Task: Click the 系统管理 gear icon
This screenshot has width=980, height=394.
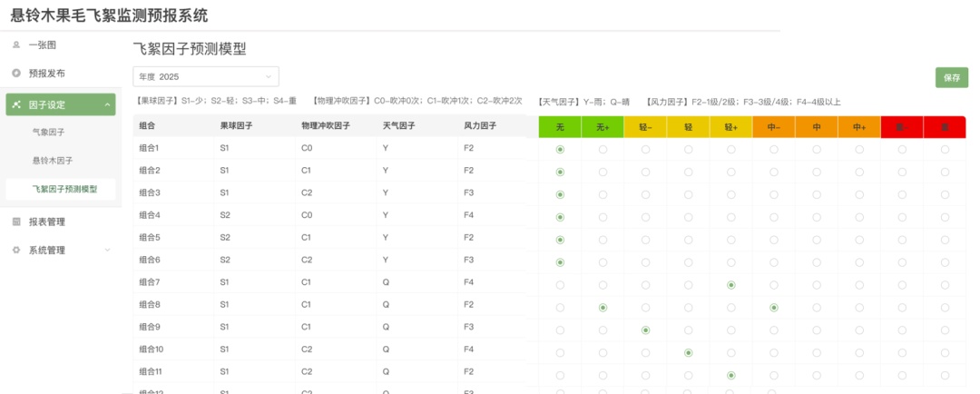Action: click(16, 250)
